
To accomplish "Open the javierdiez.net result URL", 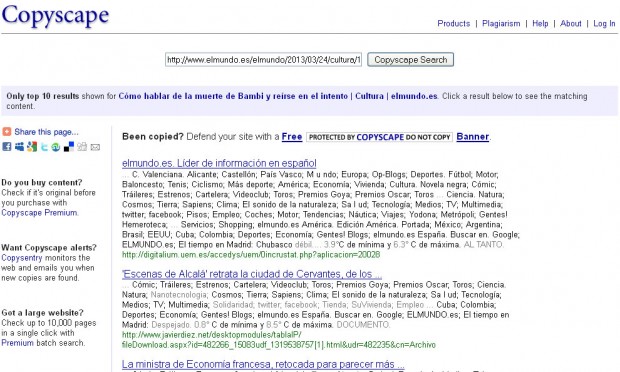I will click(279, 340).
